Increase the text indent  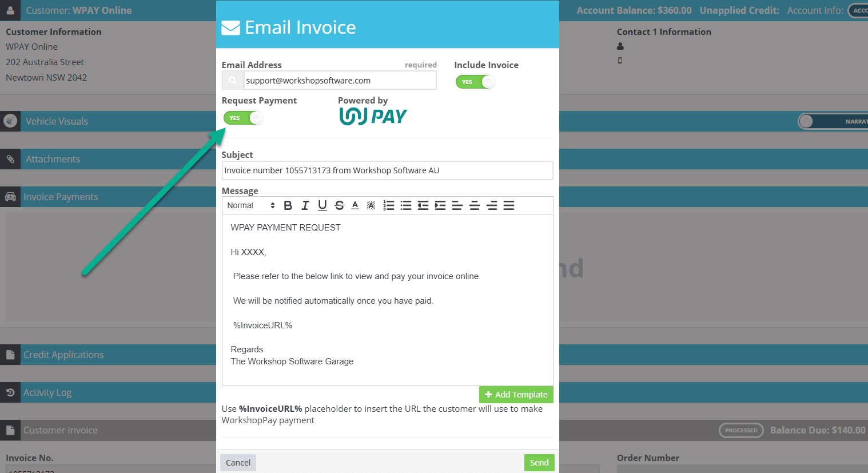440,205
